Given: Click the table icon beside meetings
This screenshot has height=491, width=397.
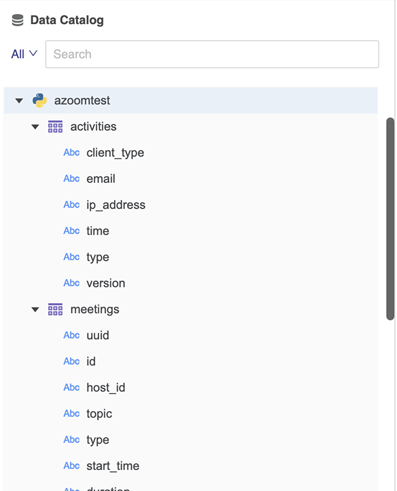Looking at the screenshot, I should point(55,309).
